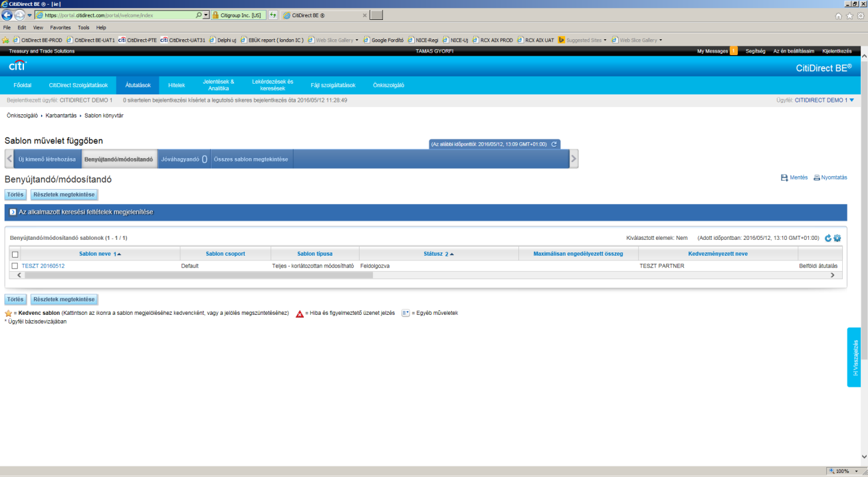
Task: Click the tab strip left arrow
Action: (9, 159)
